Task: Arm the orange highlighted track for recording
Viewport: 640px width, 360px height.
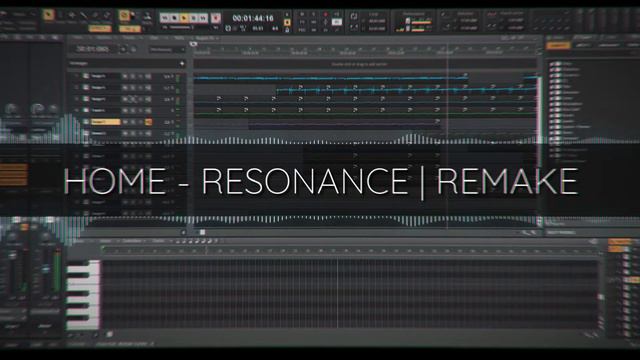Action: (140, 122)
